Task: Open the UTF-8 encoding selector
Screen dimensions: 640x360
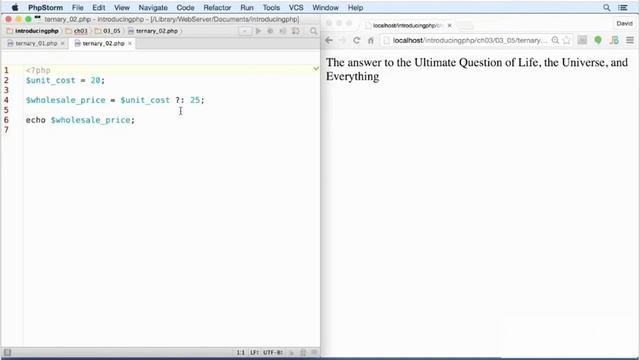Action: [273, 352]
